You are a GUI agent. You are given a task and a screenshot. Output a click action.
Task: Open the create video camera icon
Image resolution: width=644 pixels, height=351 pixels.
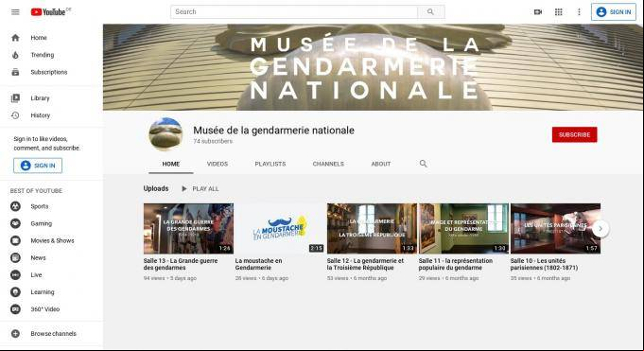[x=538, y=12]
